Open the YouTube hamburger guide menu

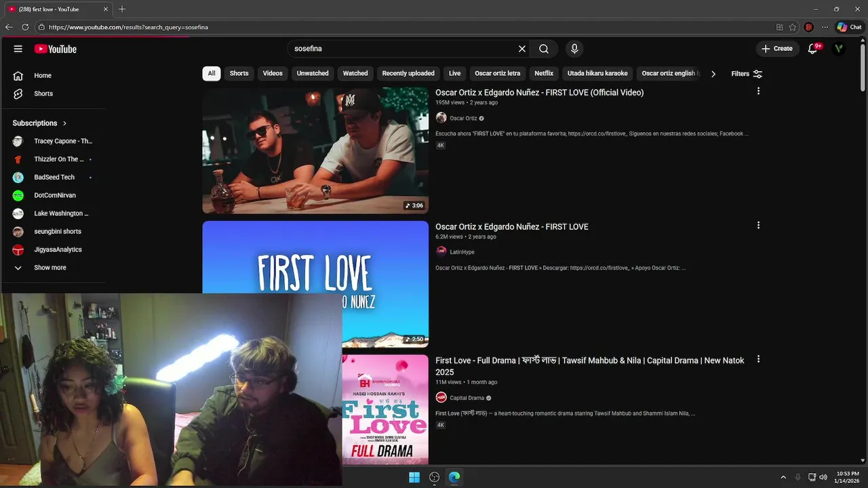click(x=18, y=49)
